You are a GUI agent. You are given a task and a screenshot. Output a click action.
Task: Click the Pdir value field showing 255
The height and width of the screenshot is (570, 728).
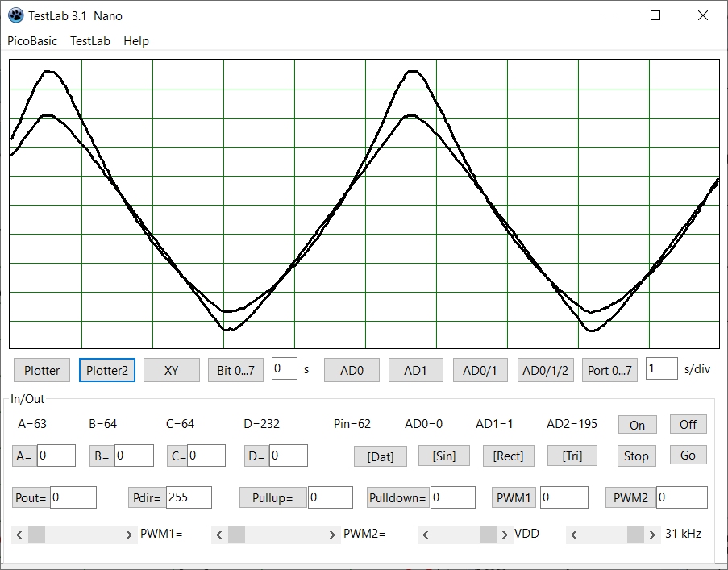pos(189,497)
